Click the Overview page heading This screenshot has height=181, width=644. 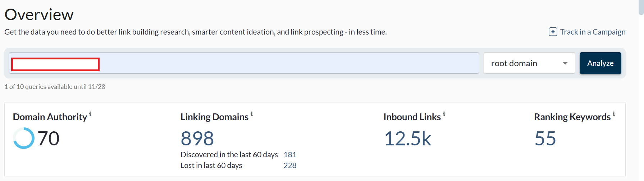(x=39, y=15)
